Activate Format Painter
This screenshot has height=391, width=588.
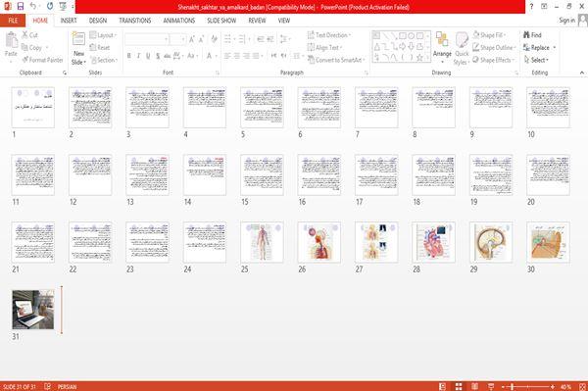[42, 60]
